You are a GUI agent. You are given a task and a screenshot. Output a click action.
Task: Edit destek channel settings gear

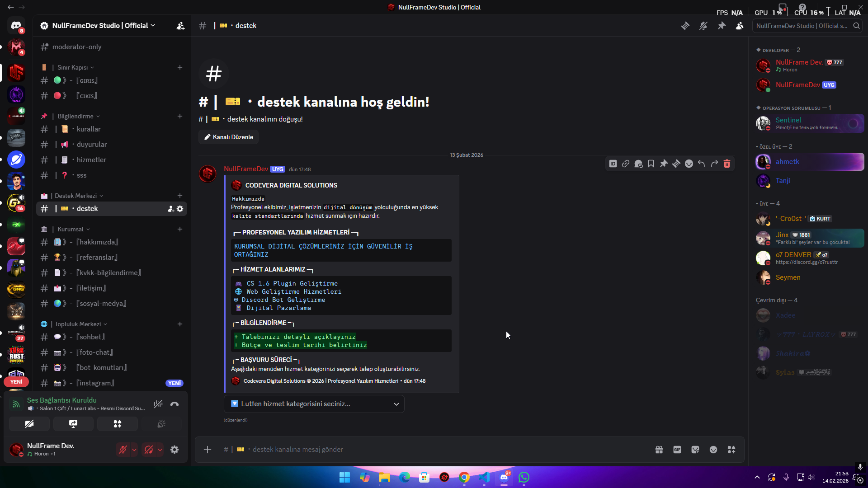click(180, 209)
